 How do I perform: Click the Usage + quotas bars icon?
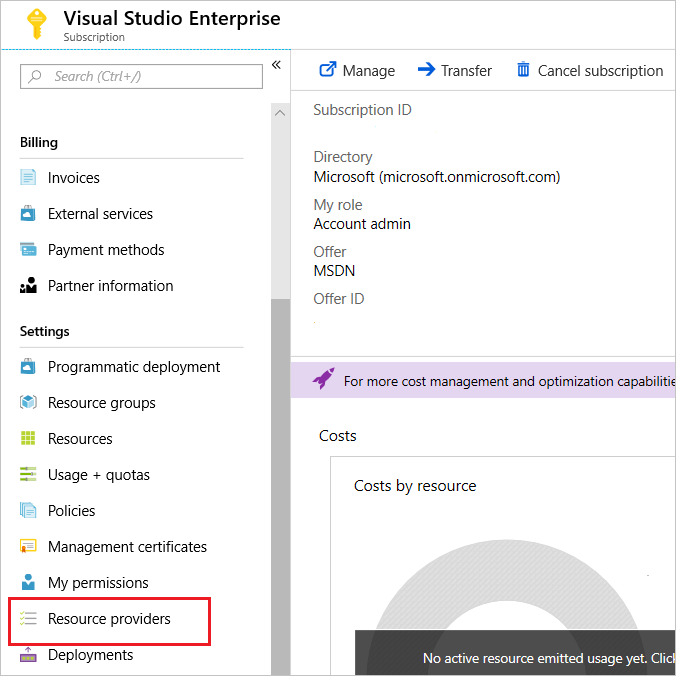coord(28,474)
